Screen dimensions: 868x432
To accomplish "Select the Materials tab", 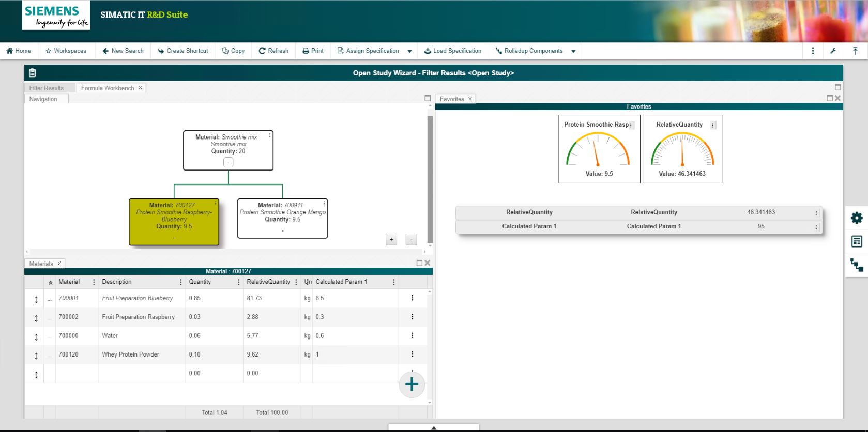I will coord(41,264).
